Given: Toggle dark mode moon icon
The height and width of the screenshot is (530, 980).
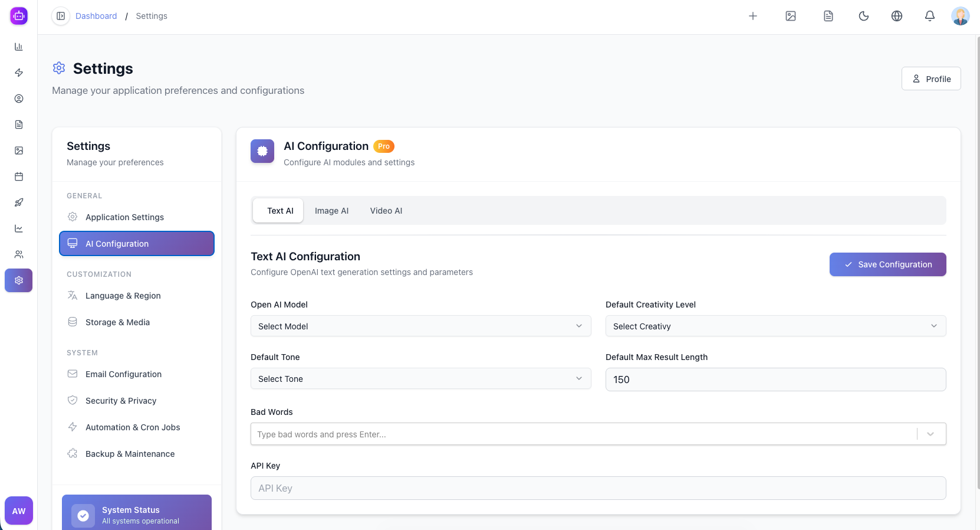Looking at the screenshot, I should 863,16.
